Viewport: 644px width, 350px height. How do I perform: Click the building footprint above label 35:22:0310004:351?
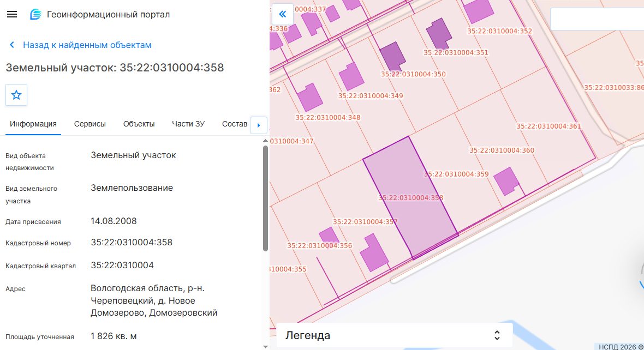439,34
